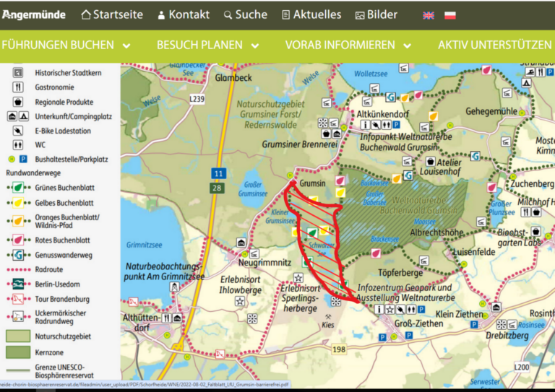Click Glambeck label on map
555x392 pixels.
click(233, 78)
